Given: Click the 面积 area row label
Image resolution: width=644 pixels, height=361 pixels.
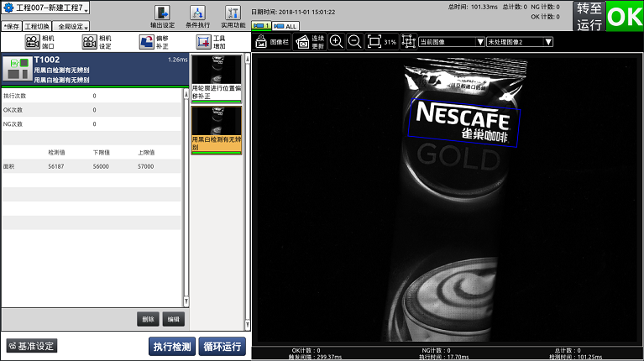Looking at the screenshot, I should [8, 166].
